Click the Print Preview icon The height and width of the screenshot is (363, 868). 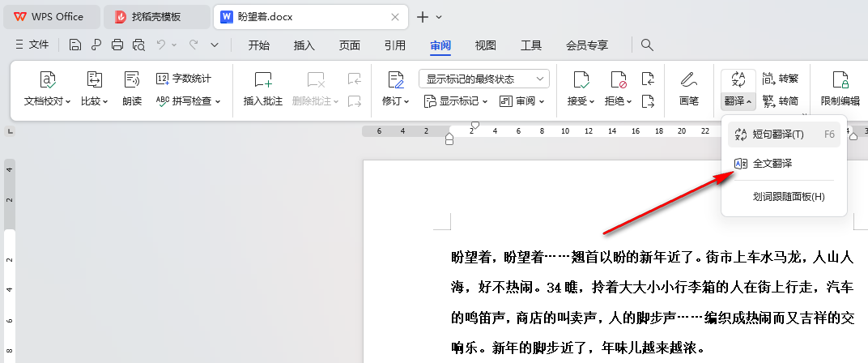click(x=138, y=45)
